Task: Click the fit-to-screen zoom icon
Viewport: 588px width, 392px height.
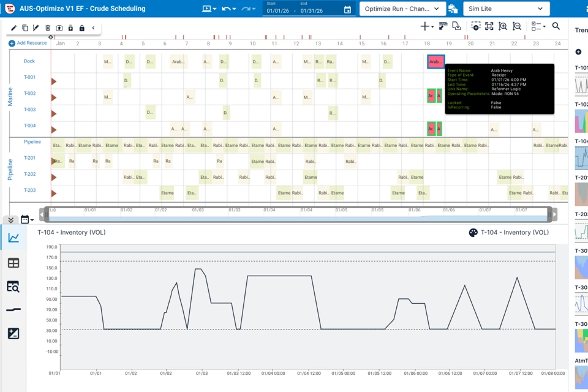Action: [489, 26]
